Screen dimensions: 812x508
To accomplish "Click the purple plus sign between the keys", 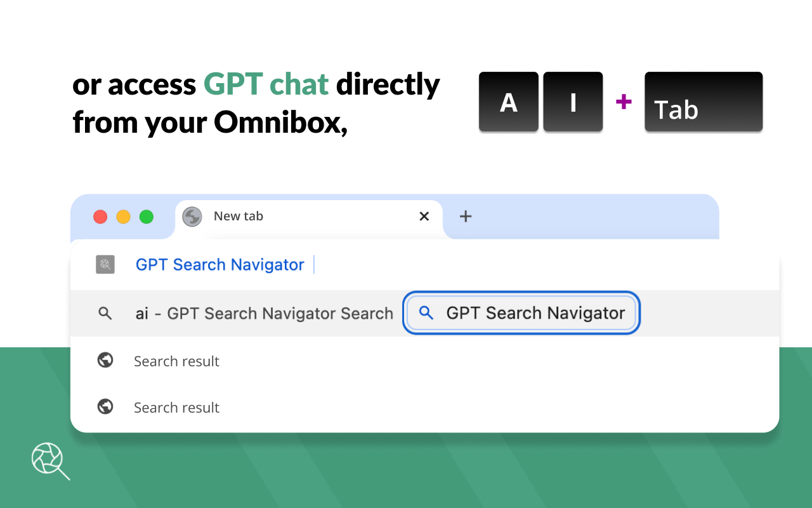I will click(x=624, y=102).
